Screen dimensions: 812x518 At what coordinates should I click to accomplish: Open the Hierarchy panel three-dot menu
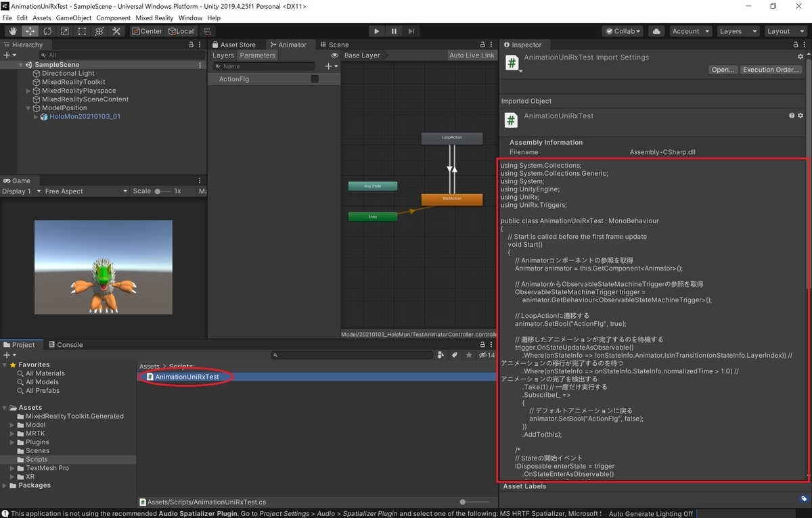[x=200, y=45]
